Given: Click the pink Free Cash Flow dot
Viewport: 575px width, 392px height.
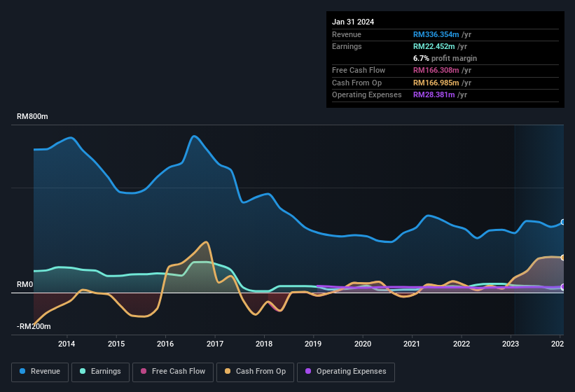Looking at the screenshot, I should click(x=144, y=371).
